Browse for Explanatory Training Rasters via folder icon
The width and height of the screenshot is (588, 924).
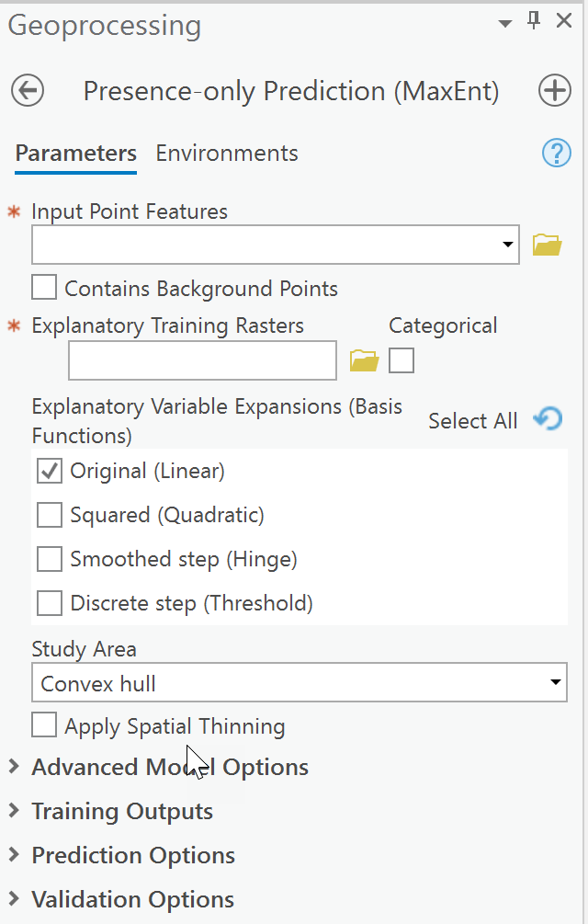pos(365,360)
